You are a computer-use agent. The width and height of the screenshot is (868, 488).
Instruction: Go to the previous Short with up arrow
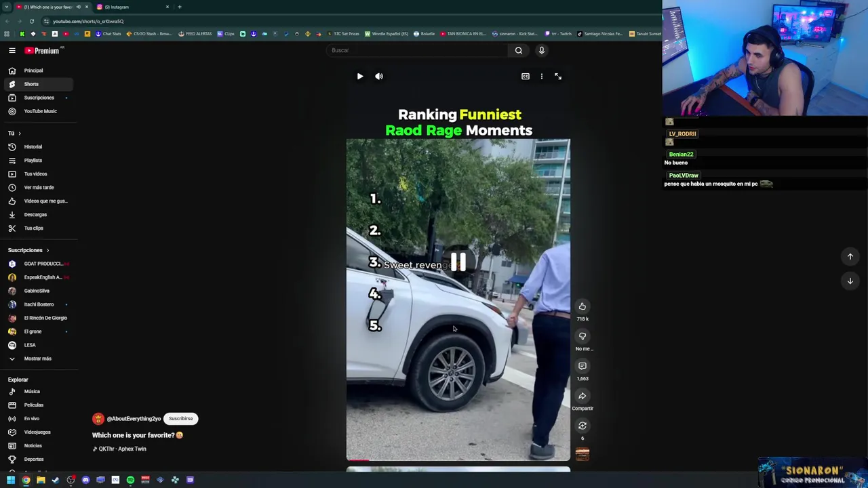coord(850,256)
